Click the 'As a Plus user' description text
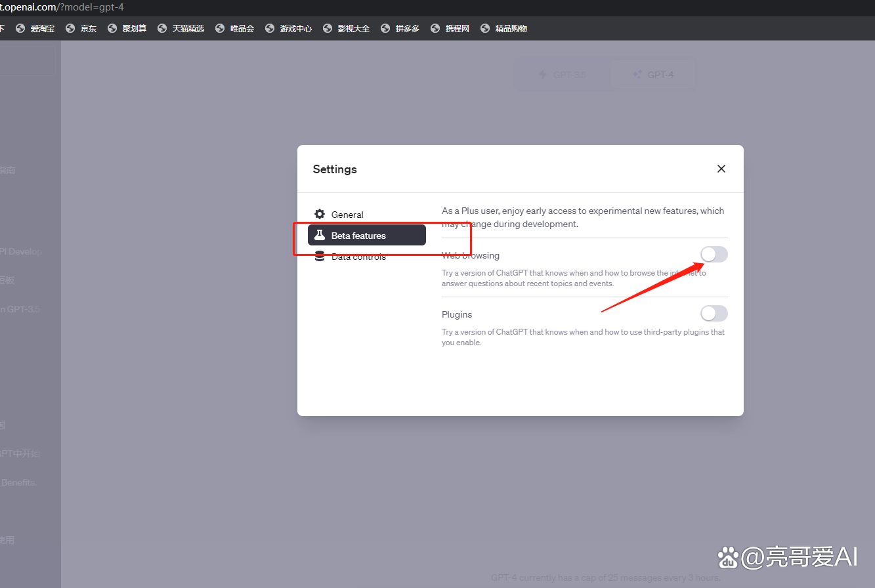 coord(583,217)
